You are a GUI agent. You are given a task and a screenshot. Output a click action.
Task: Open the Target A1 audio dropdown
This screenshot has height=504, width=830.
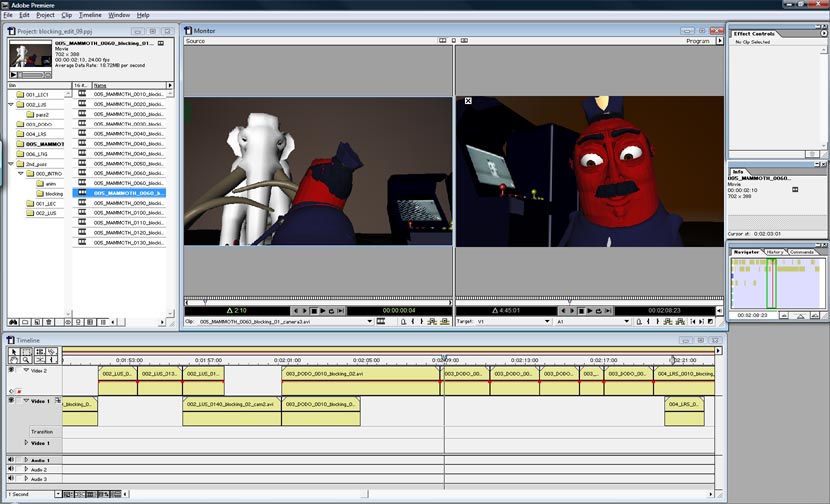627,321
